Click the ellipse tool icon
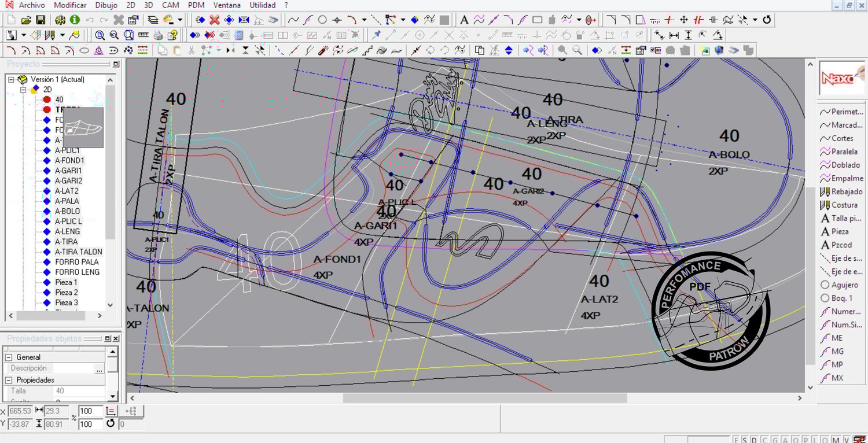 (x=84, y=50)
